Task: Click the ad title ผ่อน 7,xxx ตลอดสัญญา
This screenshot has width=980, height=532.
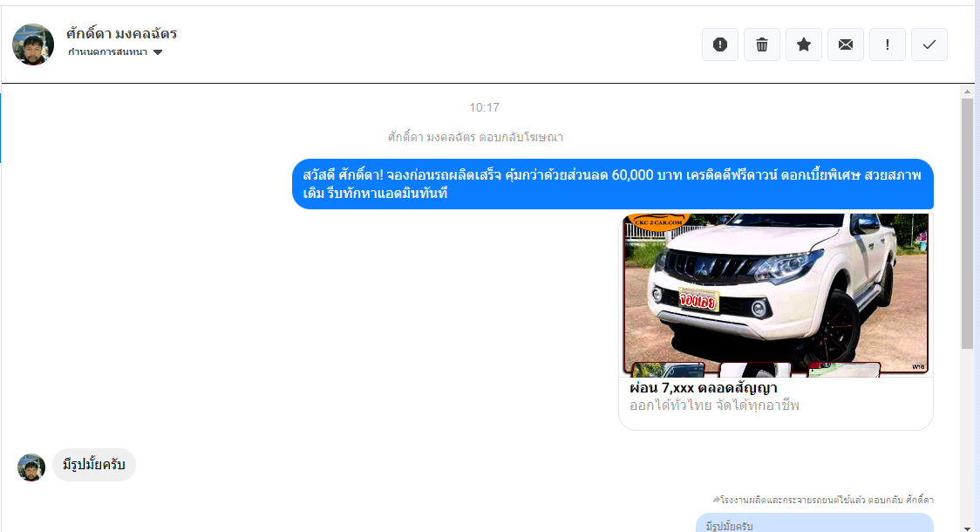Action: click(703, 387)
